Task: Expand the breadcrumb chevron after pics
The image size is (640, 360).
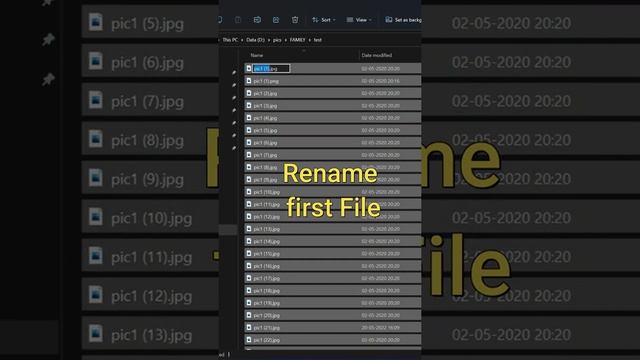Action: click(x=285, y=40)
